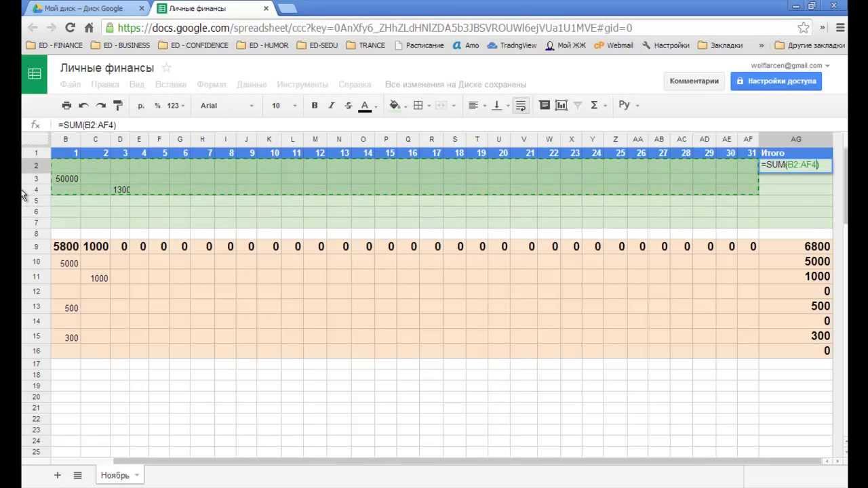Format cells as percent
This screenshot has width=868, height=488.
pyautogui.click(x=157, y=106)
